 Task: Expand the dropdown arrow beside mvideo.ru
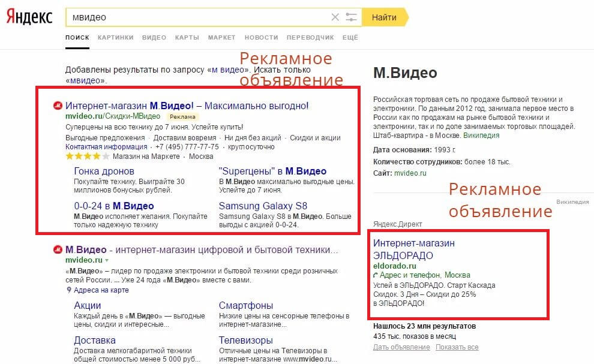pos(107,261)
